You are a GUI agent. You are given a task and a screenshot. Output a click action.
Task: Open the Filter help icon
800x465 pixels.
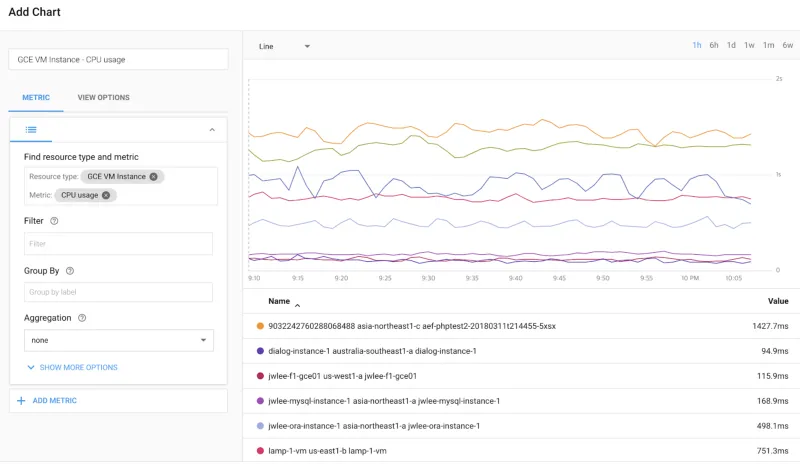pyautogui.click(x=54, y=221)
